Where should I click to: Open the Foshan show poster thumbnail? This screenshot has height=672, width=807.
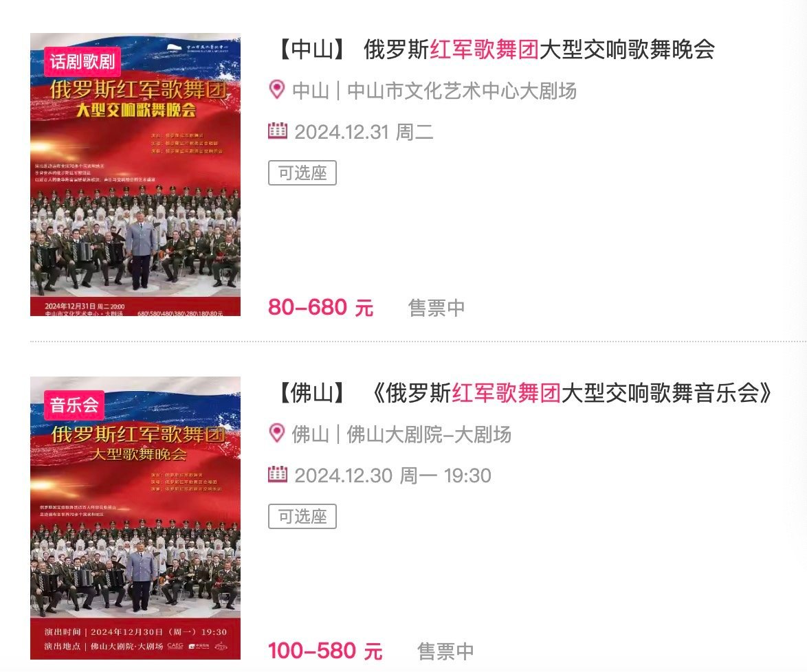click(135, 518)
